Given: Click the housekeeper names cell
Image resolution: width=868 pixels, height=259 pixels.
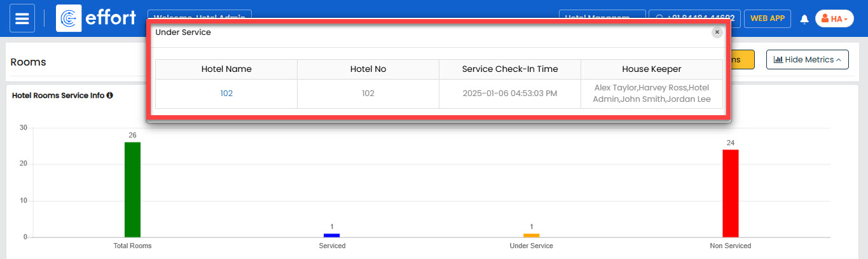Looking at the screenshot, I should [x=651, y=94].
